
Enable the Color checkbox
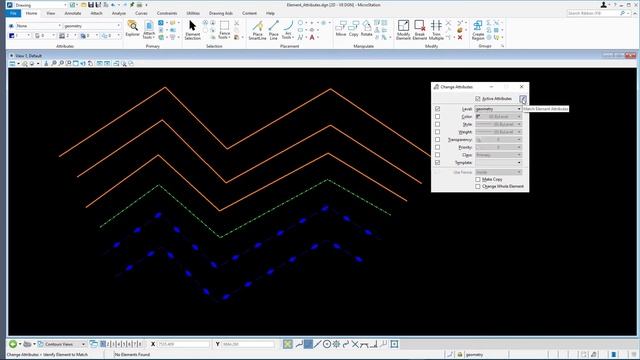pos(438,117)
